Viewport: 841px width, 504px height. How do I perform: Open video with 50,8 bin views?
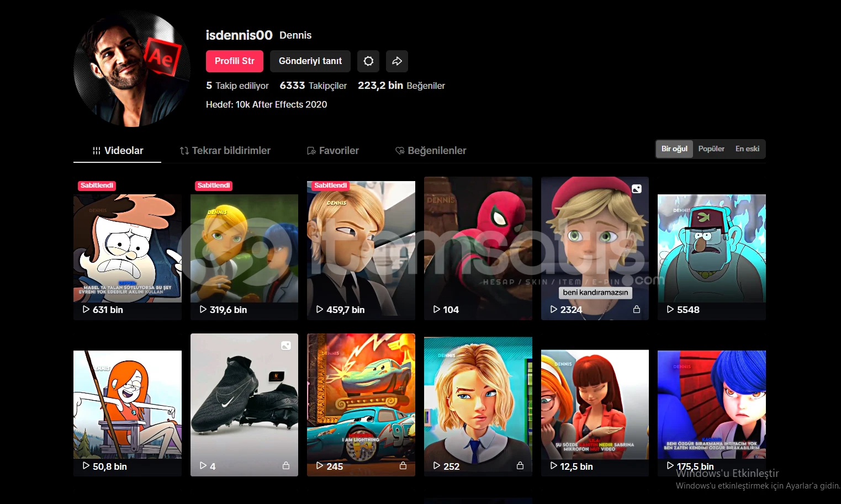(x=128, y=405)
